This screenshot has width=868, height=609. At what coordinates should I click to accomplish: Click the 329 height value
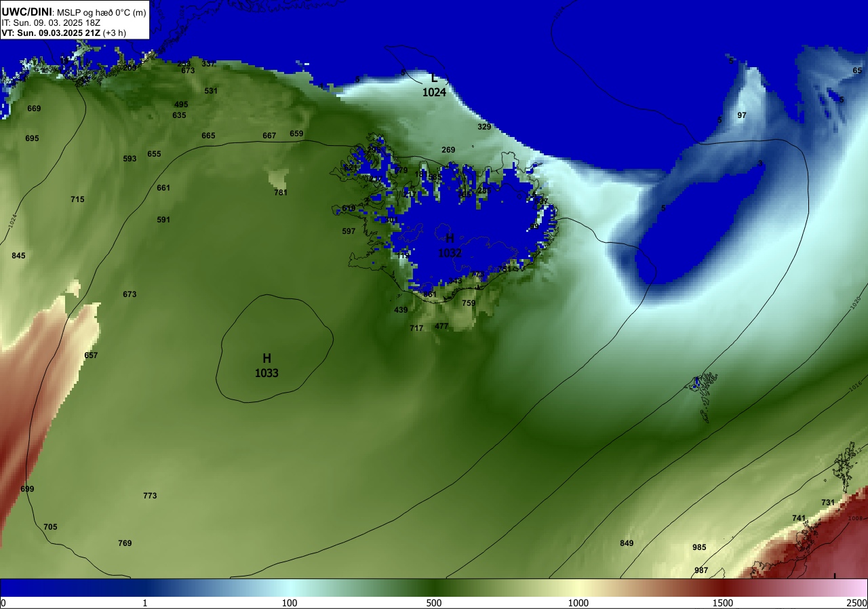click(484, 127)
